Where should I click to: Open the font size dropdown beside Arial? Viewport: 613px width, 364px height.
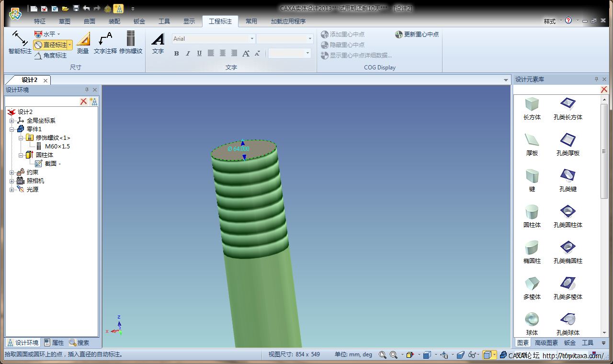pyautogui.click(x=310, y=39)
